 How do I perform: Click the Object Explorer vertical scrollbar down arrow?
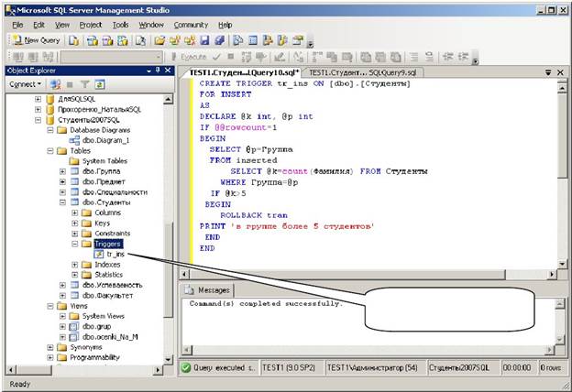pos(168,359)
